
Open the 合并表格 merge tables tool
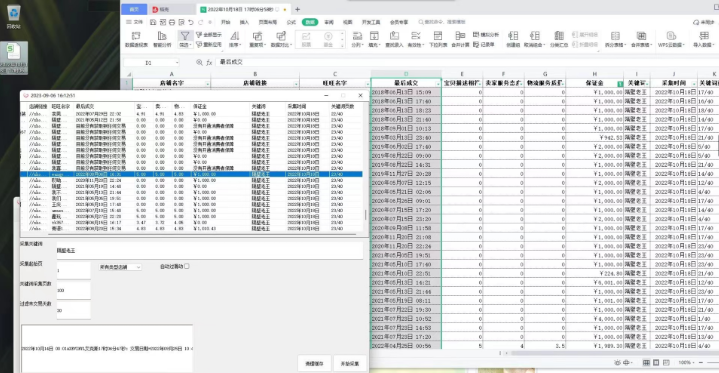pyautogui.click(x=642, y=39)
